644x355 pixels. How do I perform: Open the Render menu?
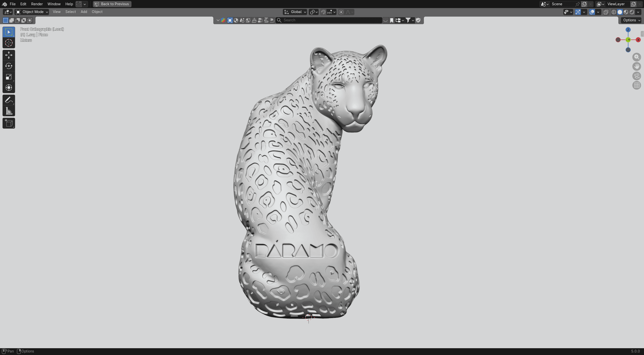pyautogui.click(x=37, y=4)
